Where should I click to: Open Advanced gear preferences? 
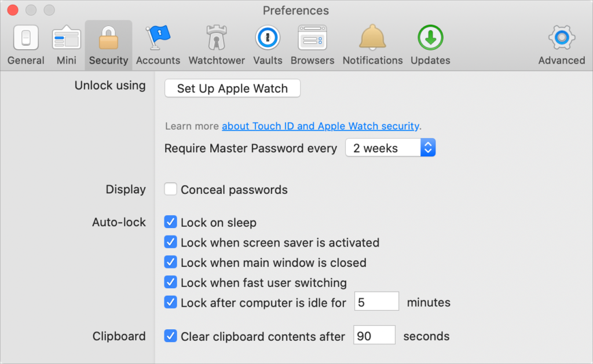[561, 45]
